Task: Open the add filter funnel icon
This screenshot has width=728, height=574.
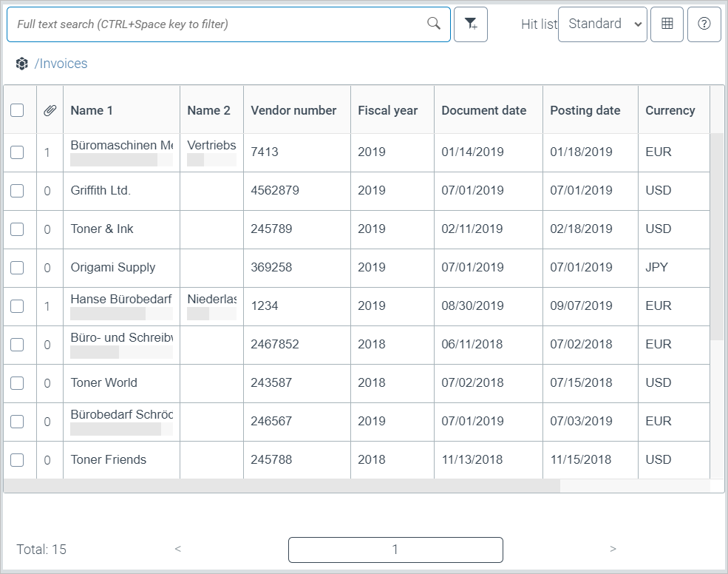Action: (471, 24)
